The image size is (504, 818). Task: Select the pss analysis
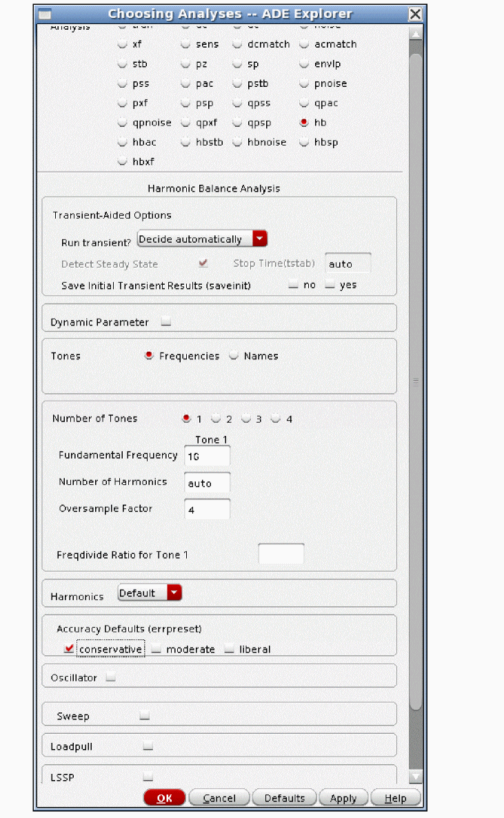tap(122, 83)
